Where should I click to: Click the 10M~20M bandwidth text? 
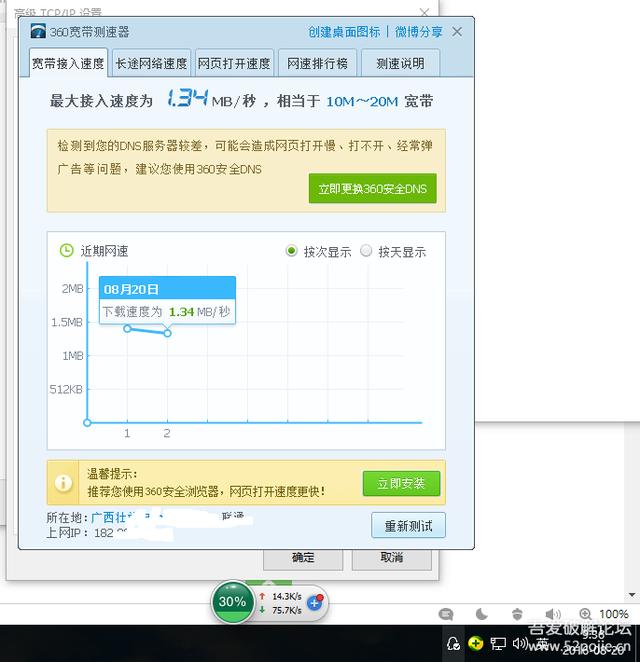click(x=362, y=101)
